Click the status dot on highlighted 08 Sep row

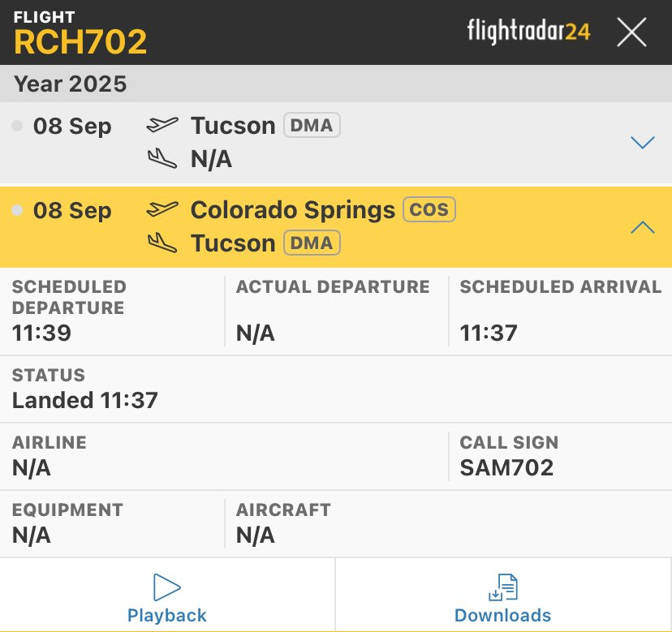pyautogui.click(x=17, y=210)
